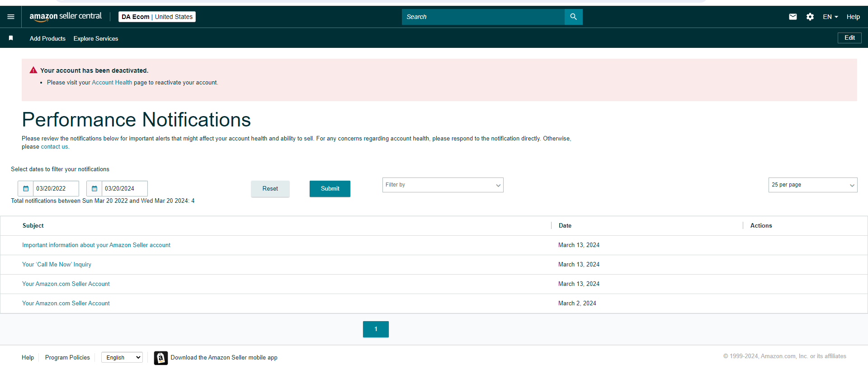
Task: Click the 'March 2, 2024' date cell
Action: coord(577,304)
